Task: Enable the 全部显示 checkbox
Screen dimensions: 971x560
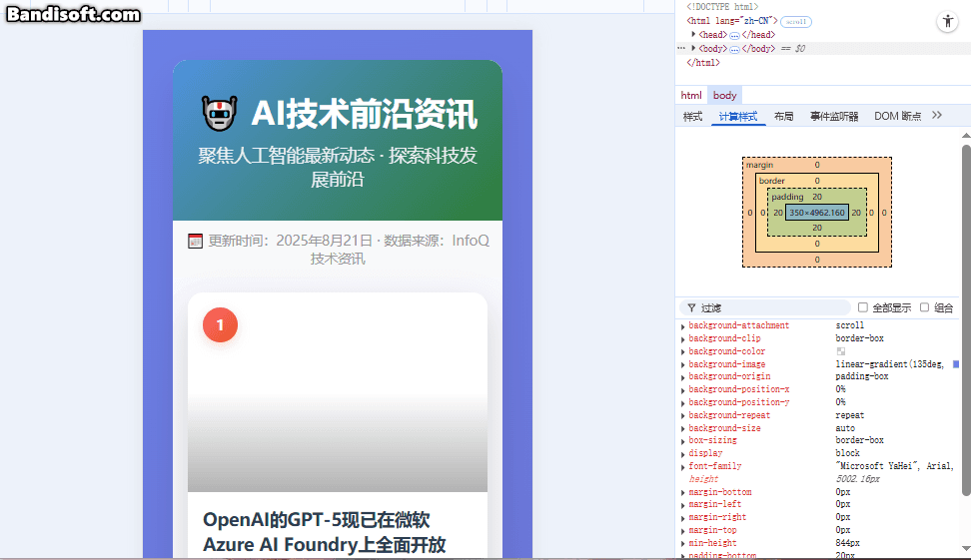Action: [x=863, y=307]
